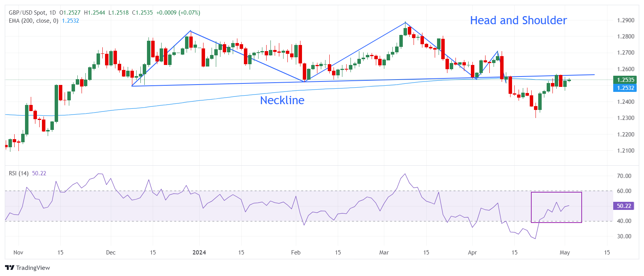Click the Nov label on the time axis
The height and width of the screenshot is (276, 644).
(x=18, y=253)
